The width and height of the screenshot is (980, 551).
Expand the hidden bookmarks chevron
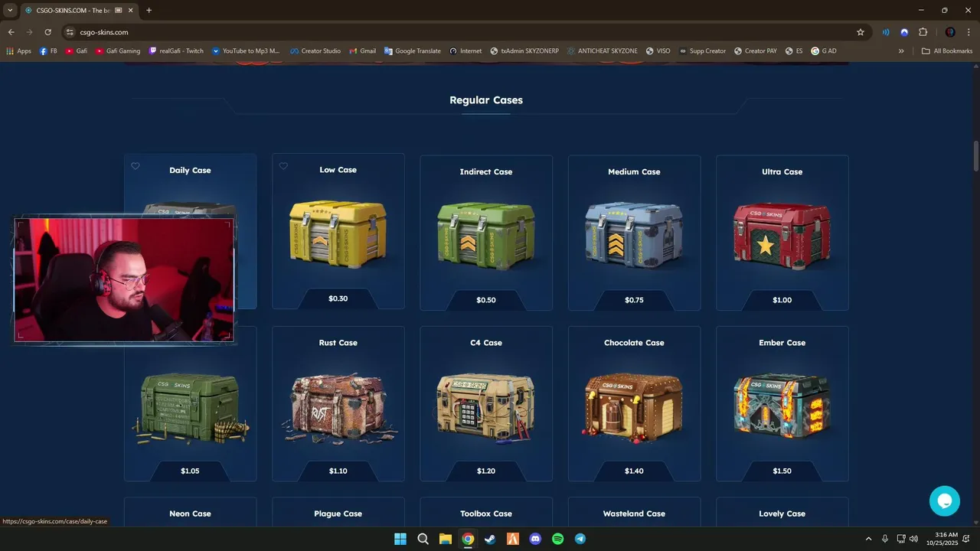click(901, 51)
